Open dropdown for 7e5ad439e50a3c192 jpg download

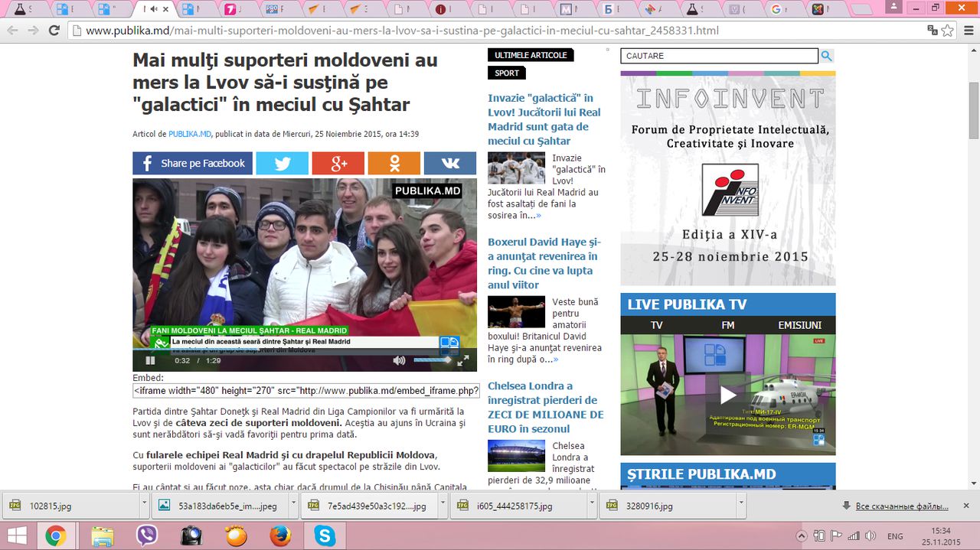point(443,506)
